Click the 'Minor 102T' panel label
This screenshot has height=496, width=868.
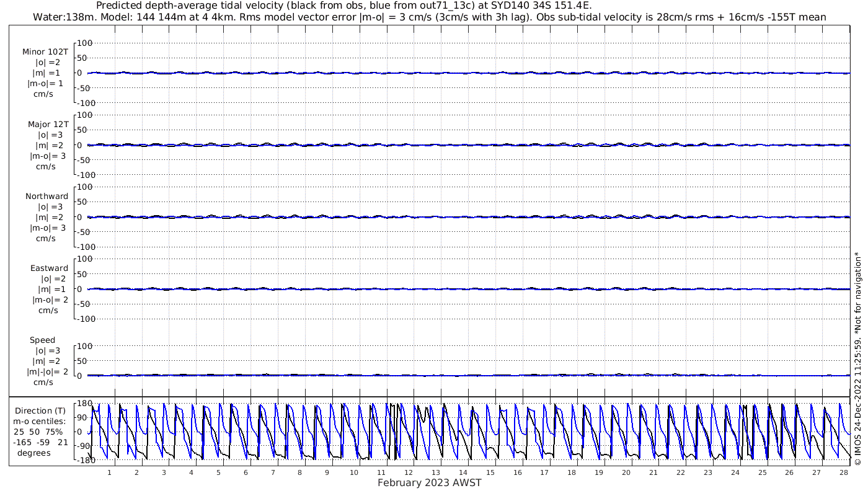45,52
